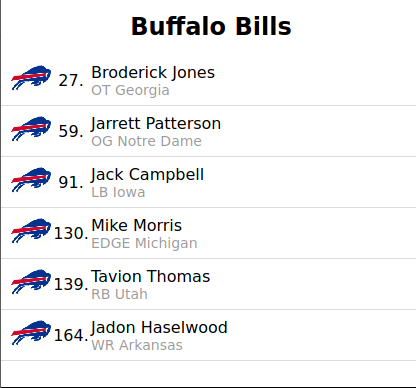
Task: Open Jarrett Patterson player name
Action: [x=156, y=124]
